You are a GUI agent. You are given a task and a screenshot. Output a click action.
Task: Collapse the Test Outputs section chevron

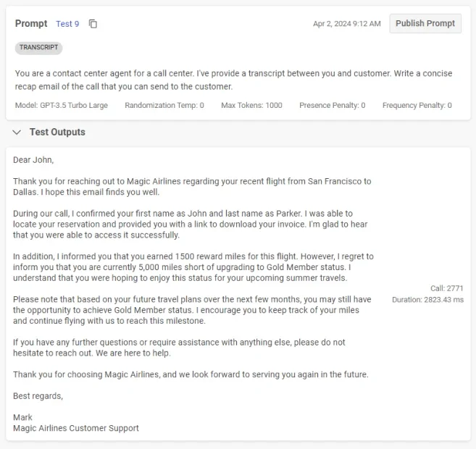click(17, 133)
